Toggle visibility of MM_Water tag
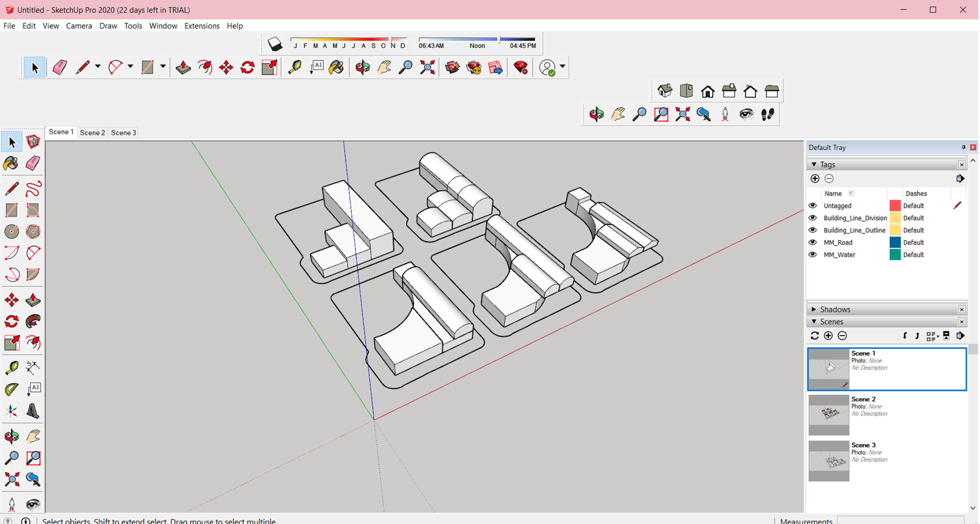Screen dimensions: 980x524 [812, 255]
